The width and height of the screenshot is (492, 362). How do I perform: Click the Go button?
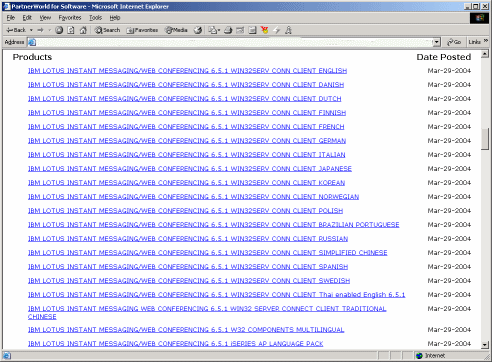point(454,42)
